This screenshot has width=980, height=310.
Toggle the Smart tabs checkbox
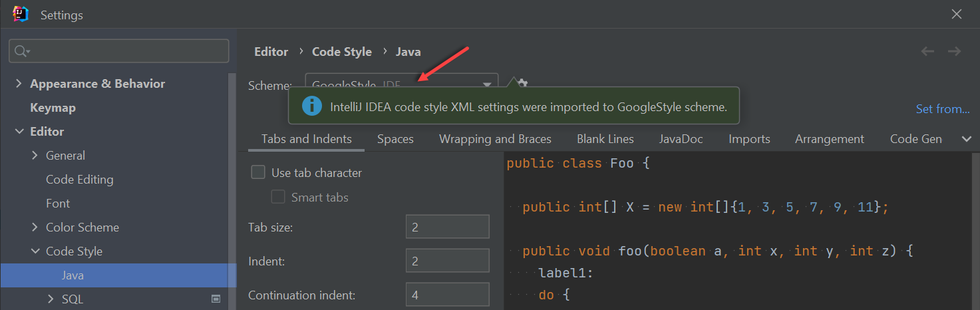[278, 197]
